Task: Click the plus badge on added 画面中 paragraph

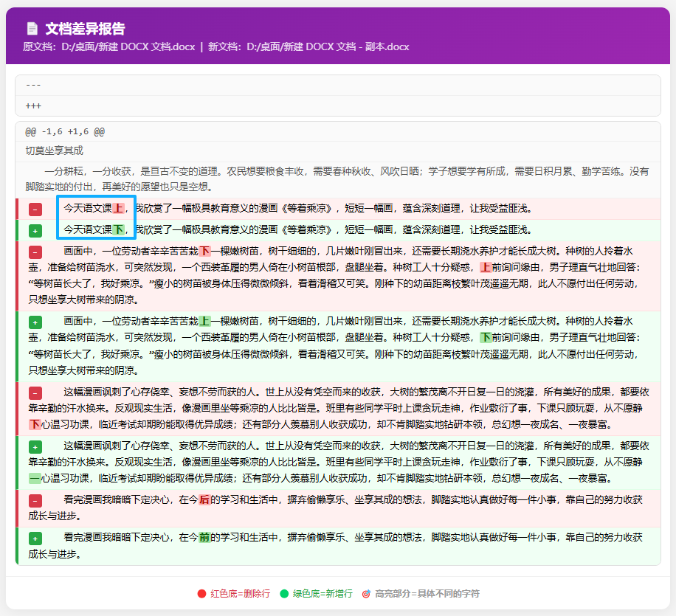Action: (35, 322)
